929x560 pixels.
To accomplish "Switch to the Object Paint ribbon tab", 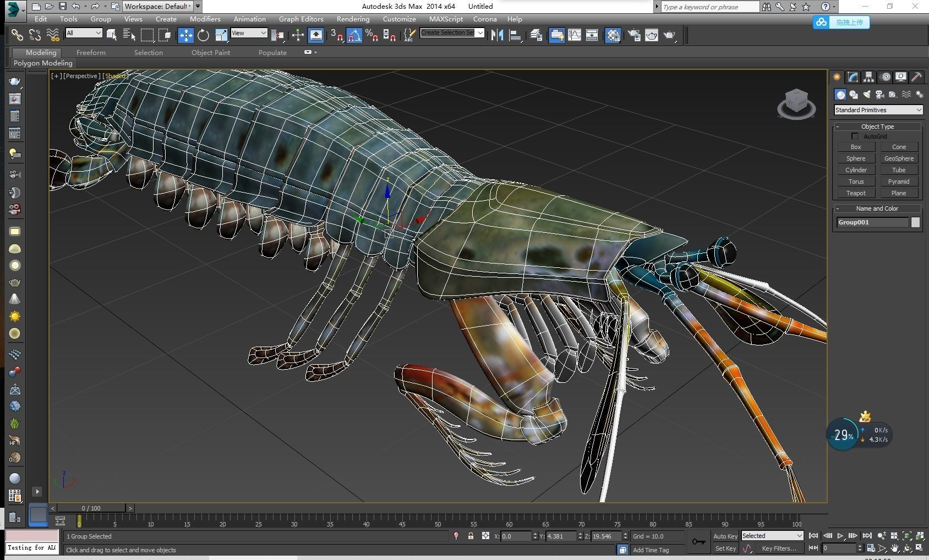I will tap(211, 52).
